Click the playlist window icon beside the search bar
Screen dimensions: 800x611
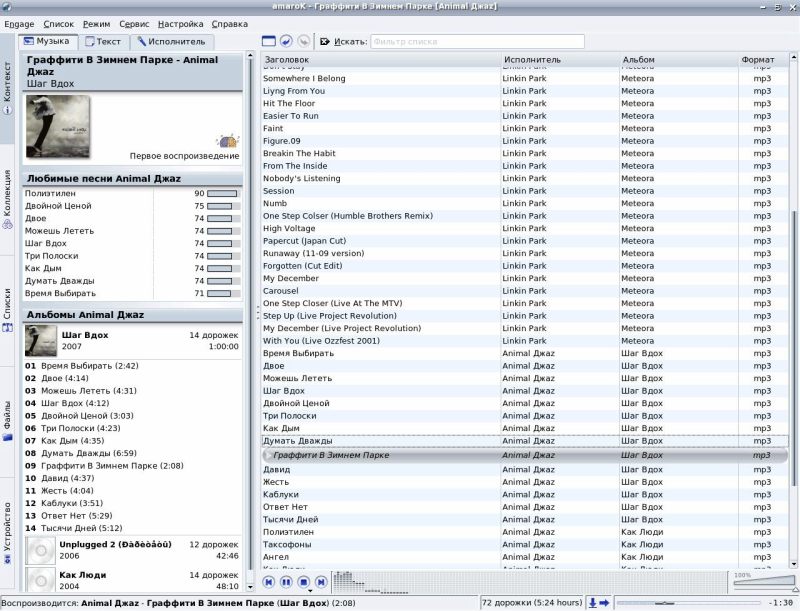click(x=269, y=41)
